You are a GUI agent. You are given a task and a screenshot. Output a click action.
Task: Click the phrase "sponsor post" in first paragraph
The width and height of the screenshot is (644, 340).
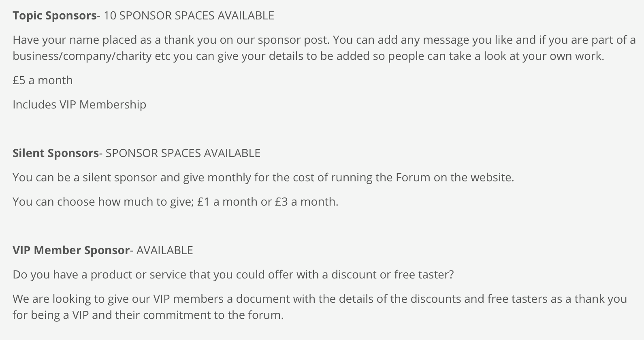[293, 40]
